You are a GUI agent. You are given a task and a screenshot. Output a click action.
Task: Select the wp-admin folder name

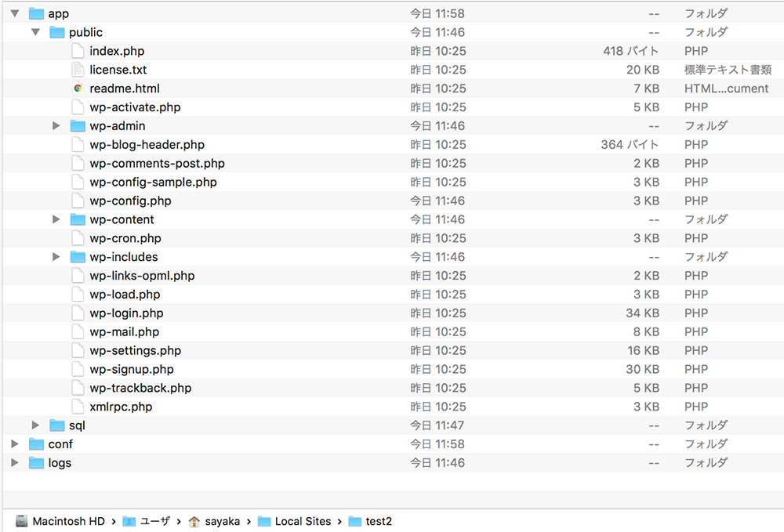(118, 126)
